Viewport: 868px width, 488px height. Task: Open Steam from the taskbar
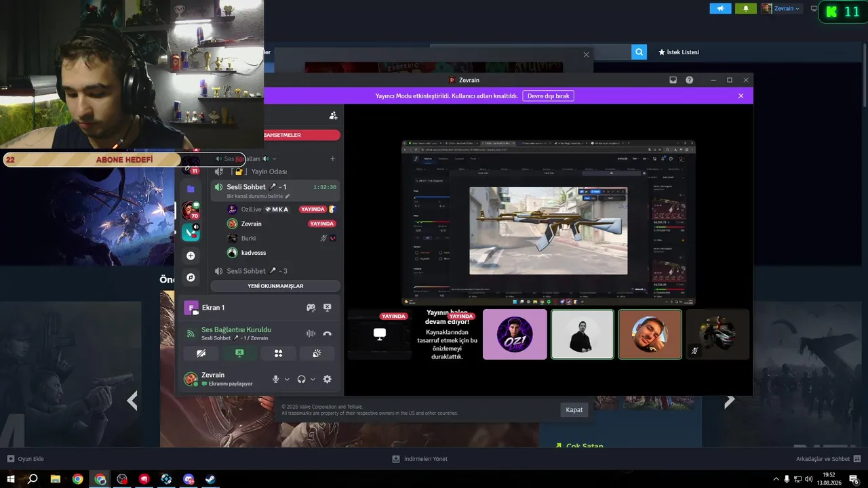(211, 479)
